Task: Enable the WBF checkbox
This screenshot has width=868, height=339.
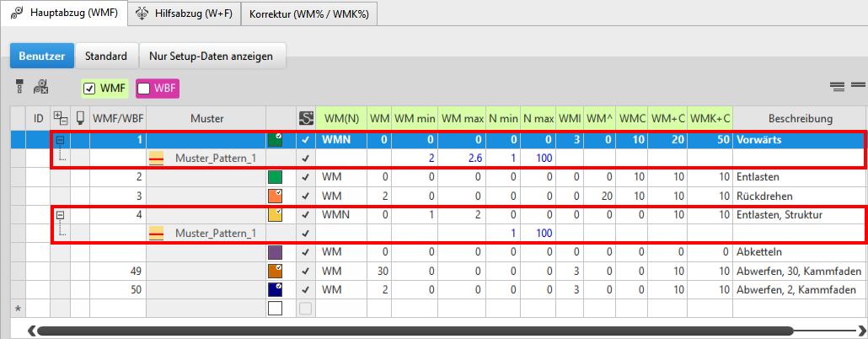Action: tap(144, 88)
